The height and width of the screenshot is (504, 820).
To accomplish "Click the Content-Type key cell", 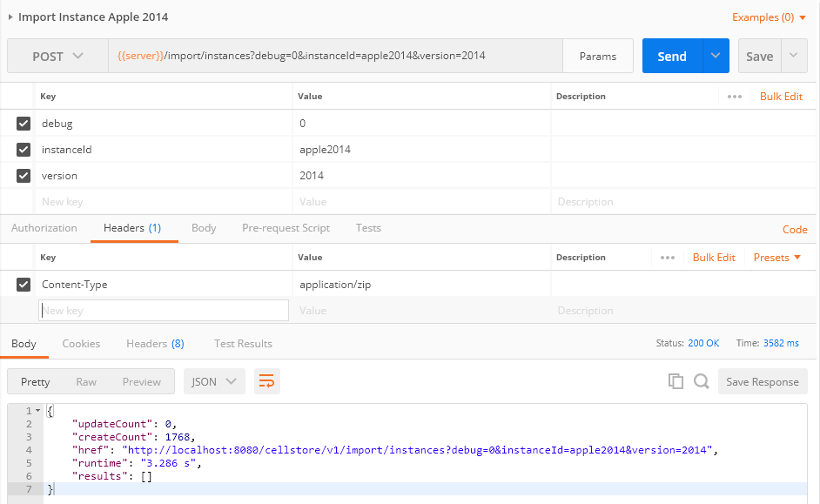I will (x=164, y=285).
